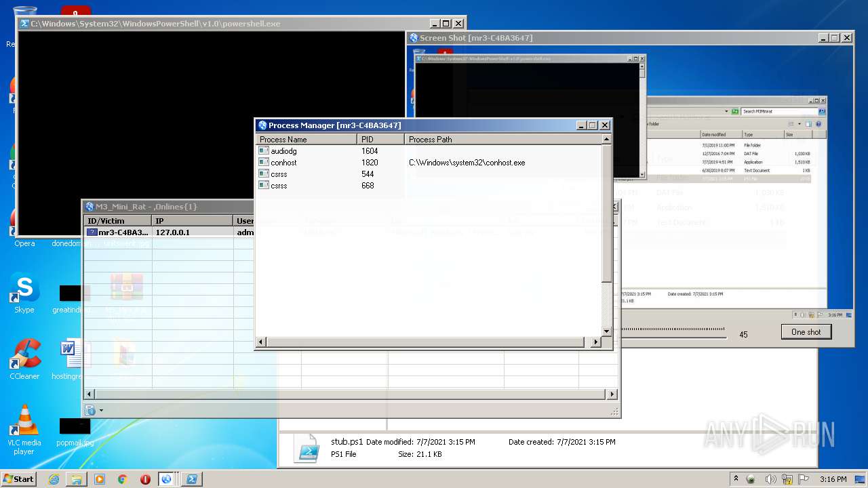Click PID value 544
Image resolution: width=868 pixels, height=488 pixels.
pos(368,174)
